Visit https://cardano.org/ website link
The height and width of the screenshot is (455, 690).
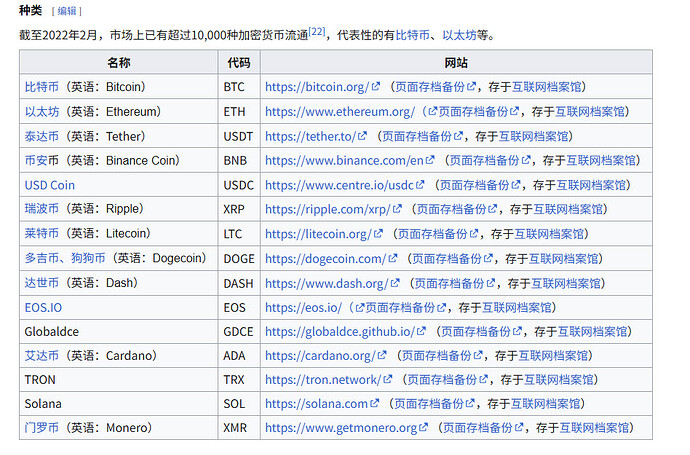[x=326, y=356]
